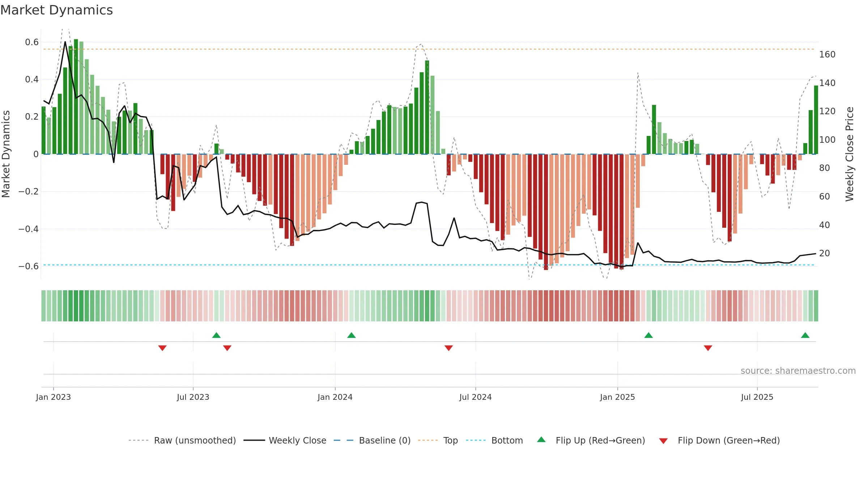Click the Jan 2023 axis label
This screenshot has width=868, height=488.
[54, 397]
